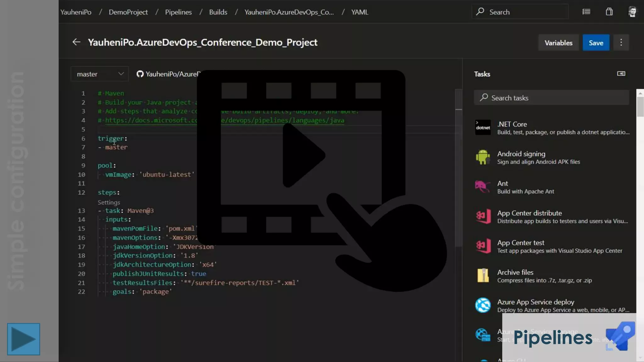Select the App Center test icon

pos(483,246)
